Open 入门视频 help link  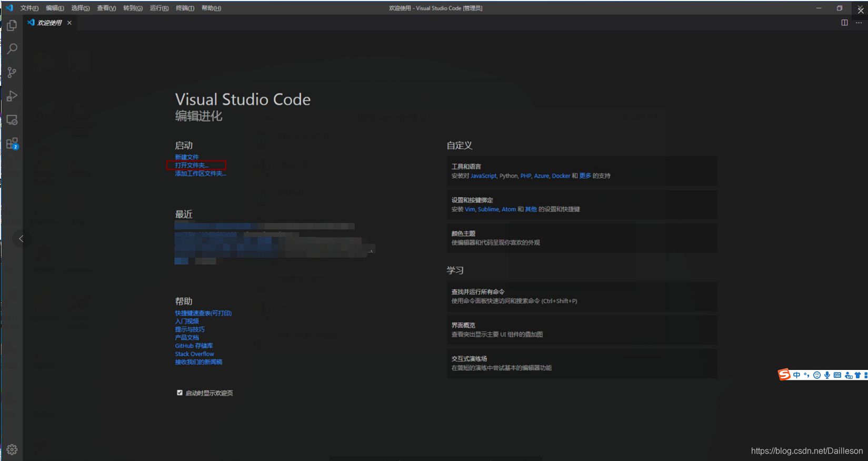tap(187, 321)
